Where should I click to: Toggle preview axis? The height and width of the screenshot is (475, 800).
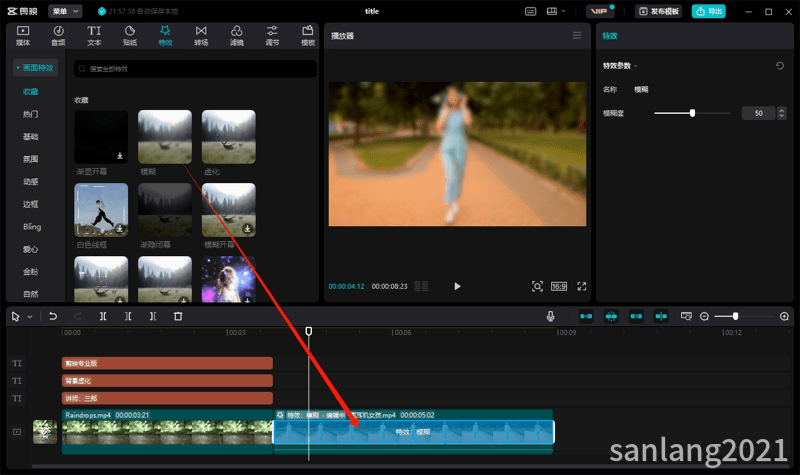coord(661,316)
